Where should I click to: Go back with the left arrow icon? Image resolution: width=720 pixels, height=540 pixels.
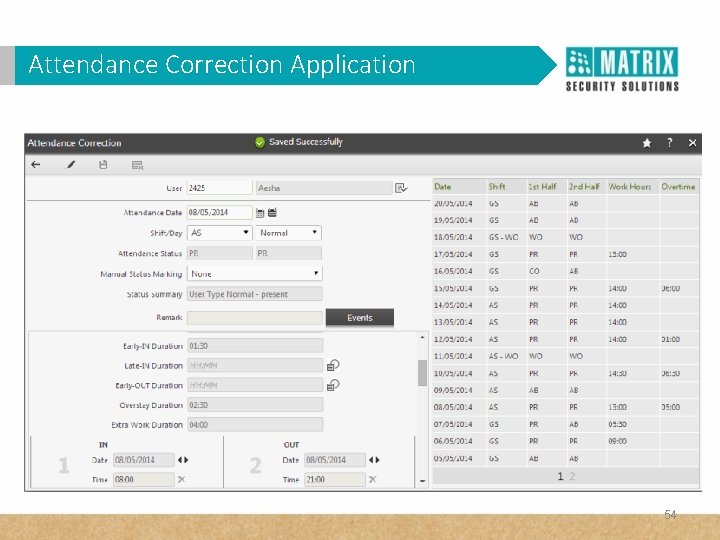click(x=36, y=165)
